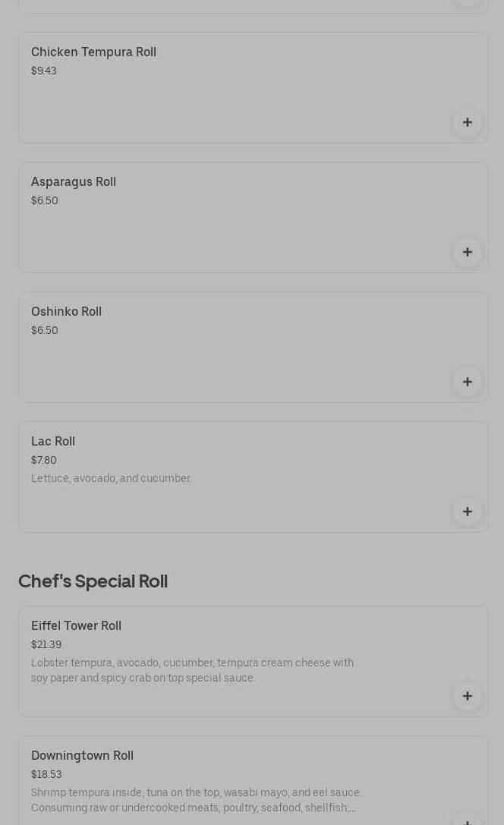The image size is (504, 825).
Task: Add Lac Roll via plus icon
Action: (467, 512)
